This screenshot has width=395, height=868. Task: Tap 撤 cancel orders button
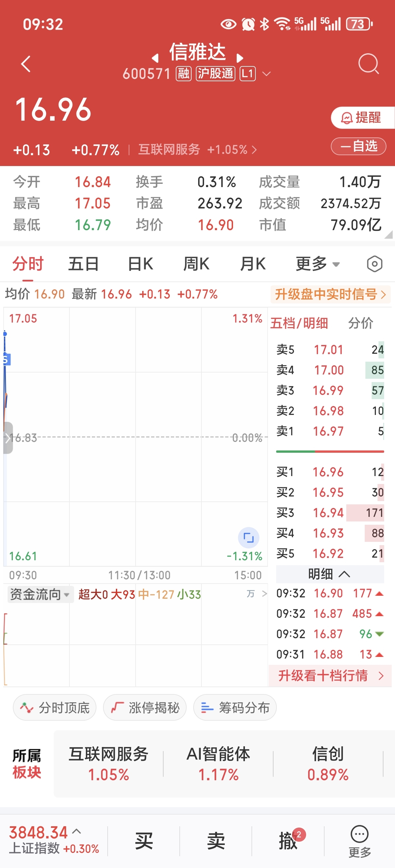pos(288,841)
